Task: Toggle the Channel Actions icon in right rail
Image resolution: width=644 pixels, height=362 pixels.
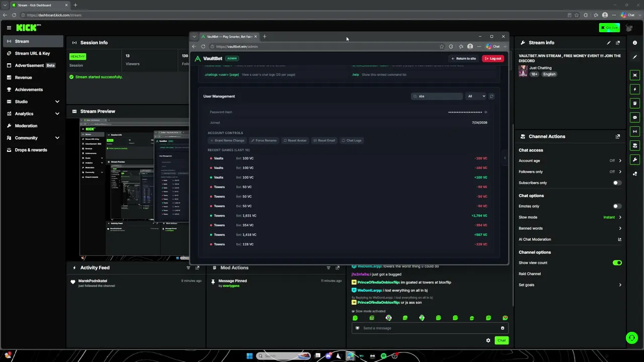Action: click(x=635, y=145)
